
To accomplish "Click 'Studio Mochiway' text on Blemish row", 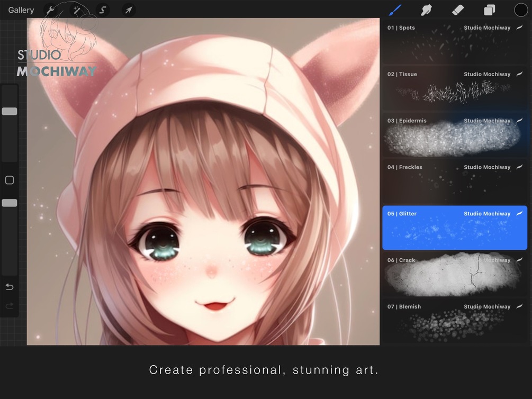I will 487,307.
